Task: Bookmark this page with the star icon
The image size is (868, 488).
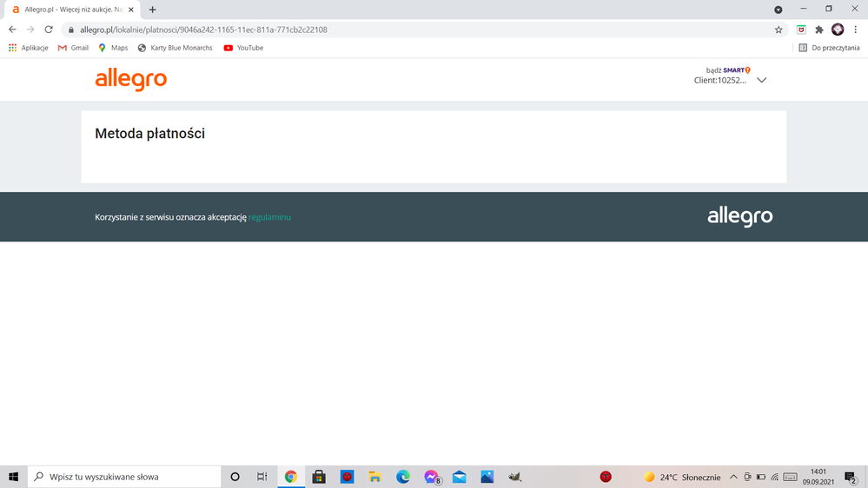Action: pos(779,30)
